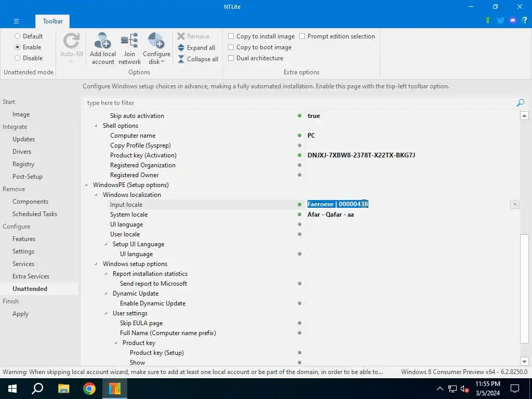
Task: Collapse Report installation statistics group
Action: [106, 274]
